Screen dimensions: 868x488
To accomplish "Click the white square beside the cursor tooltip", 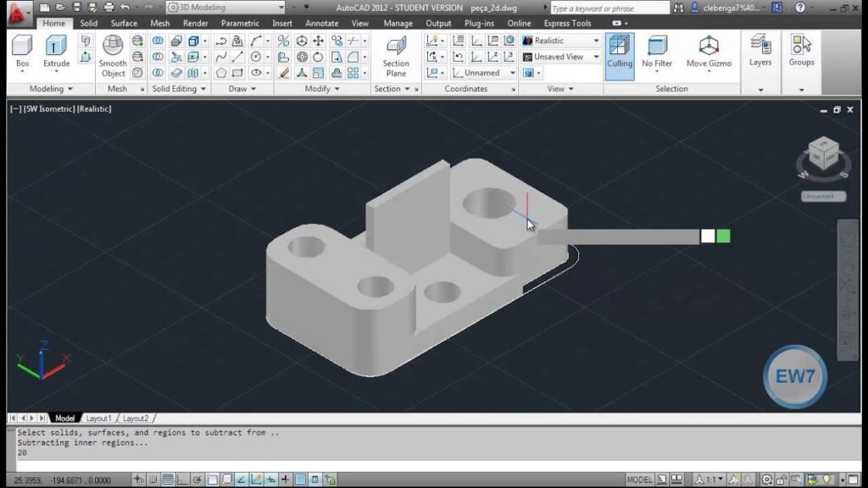I will tap(708, 236).
